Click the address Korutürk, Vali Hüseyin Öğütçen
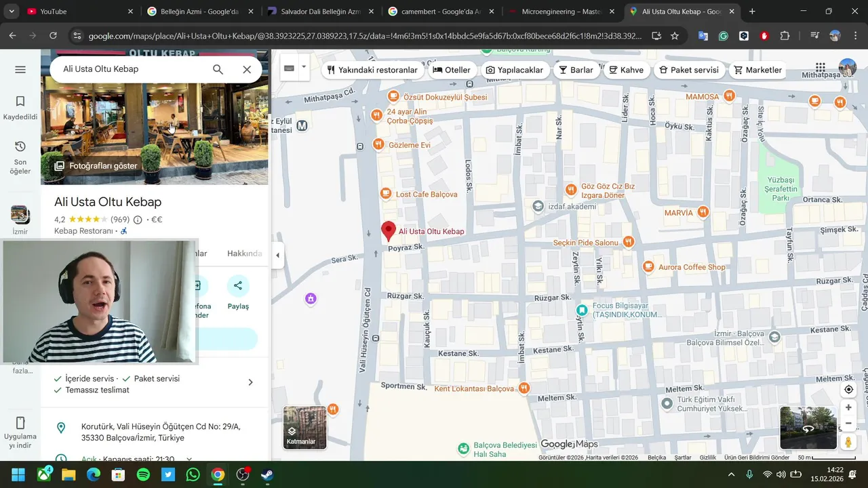The height and width of the screenshot is (488, 868). 161,432
